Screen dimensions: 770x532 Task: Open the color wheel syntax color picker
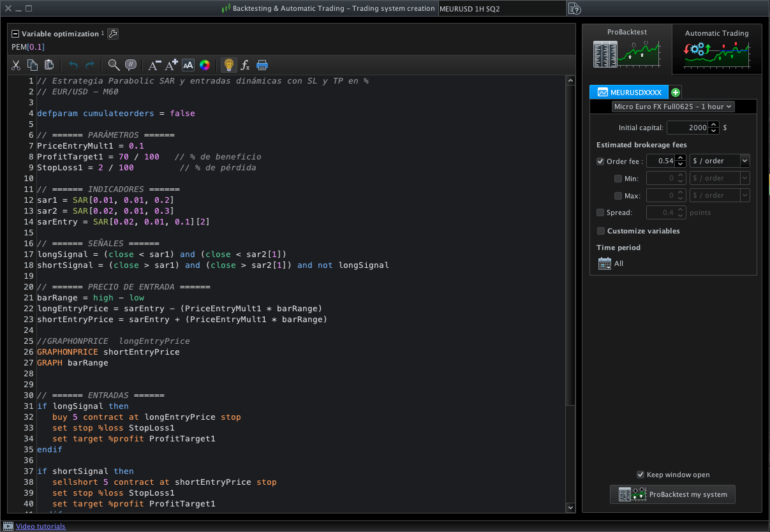point(205,65)
